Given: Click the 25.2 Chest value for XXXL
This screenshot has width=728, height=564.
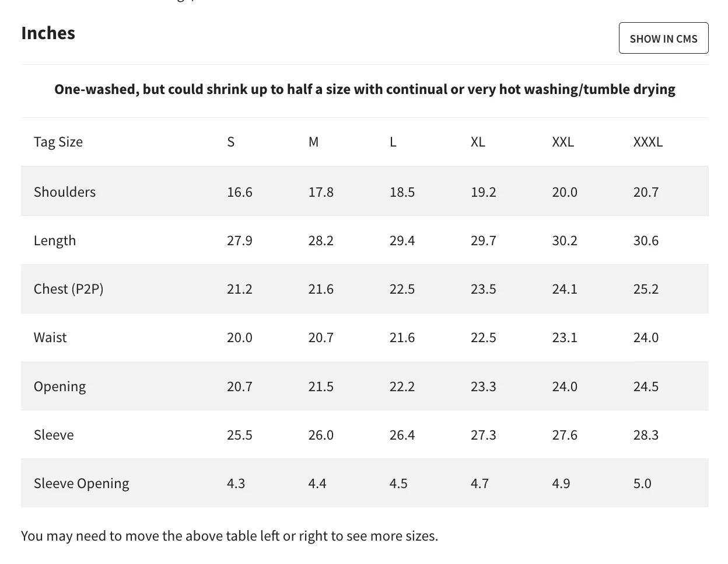Looking at the screenshot, I should pyautogui.click(x=646, y=289).
